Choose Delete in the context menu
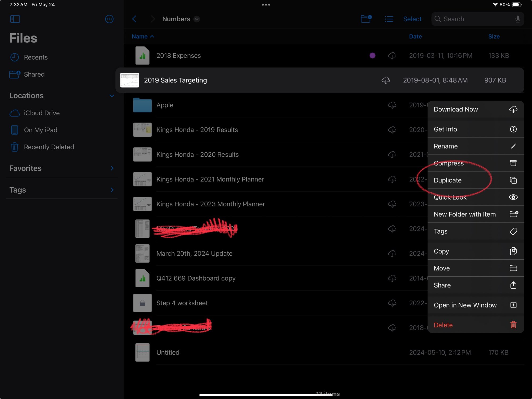The image size is (532, 399). 476,325
